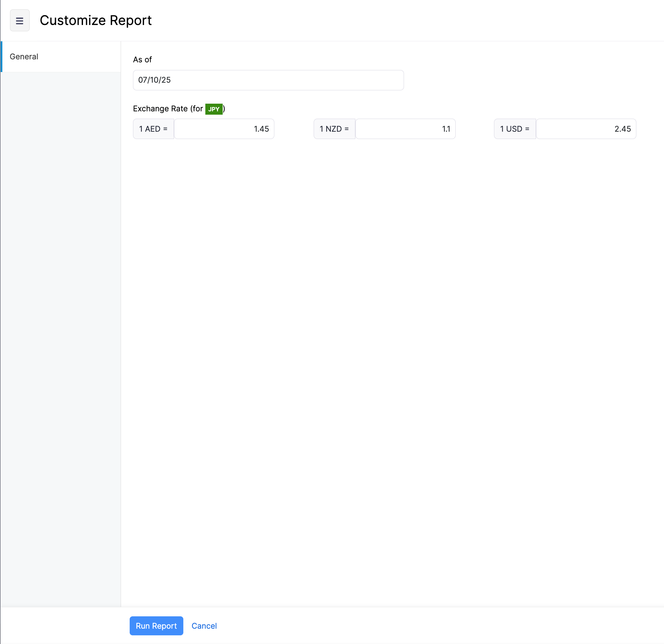Image resolution: width=664 pixels, height=644 pixels.
Task: Click the Customize Report title
Action: click(96, 20)
